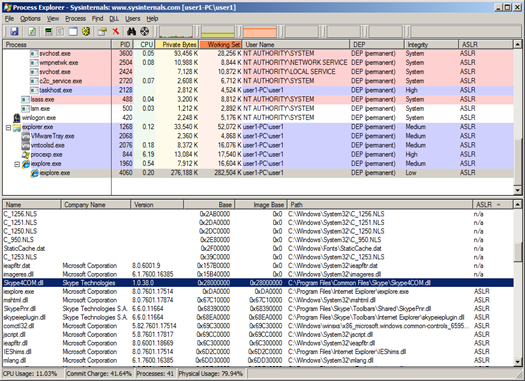Viewport: 525px width, 381px height.
Task: Open the DLL menu
Action: click(114, 19)
